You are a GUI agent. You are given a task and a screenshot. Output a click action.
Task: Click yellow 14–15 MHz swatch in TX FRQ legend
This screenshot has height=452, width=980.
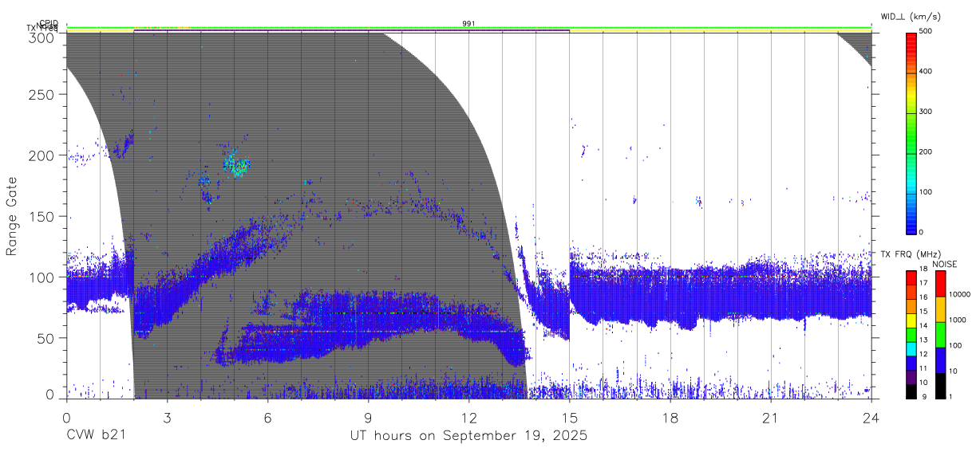point(911,320)
